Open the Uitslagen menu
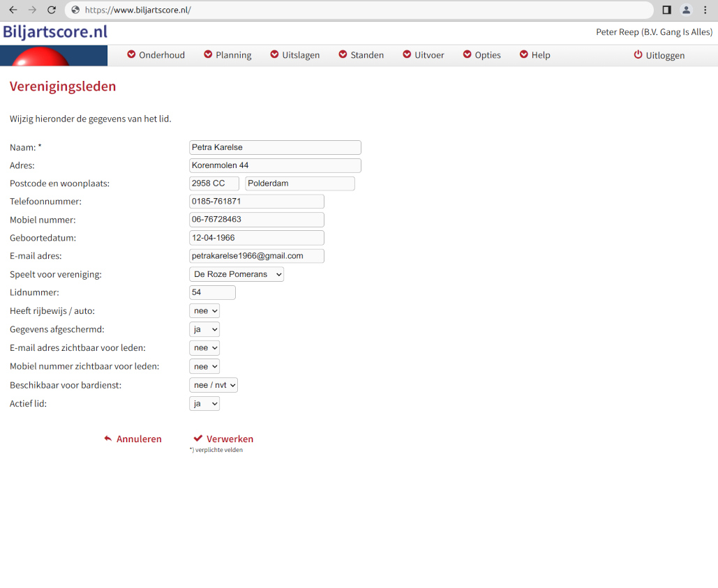The height and width of the screenshot is (588, 718). pyautogui.click(x=294, y=55)
